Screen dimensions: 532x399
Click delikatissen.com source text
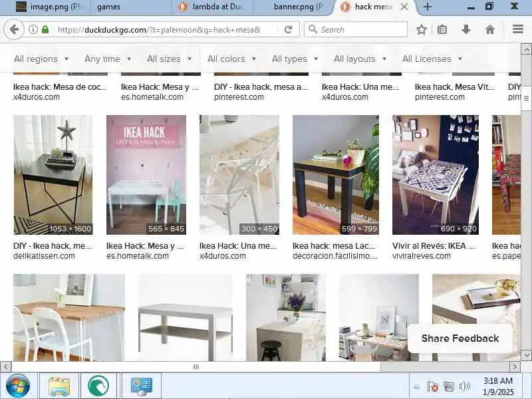tap(44, 256)
